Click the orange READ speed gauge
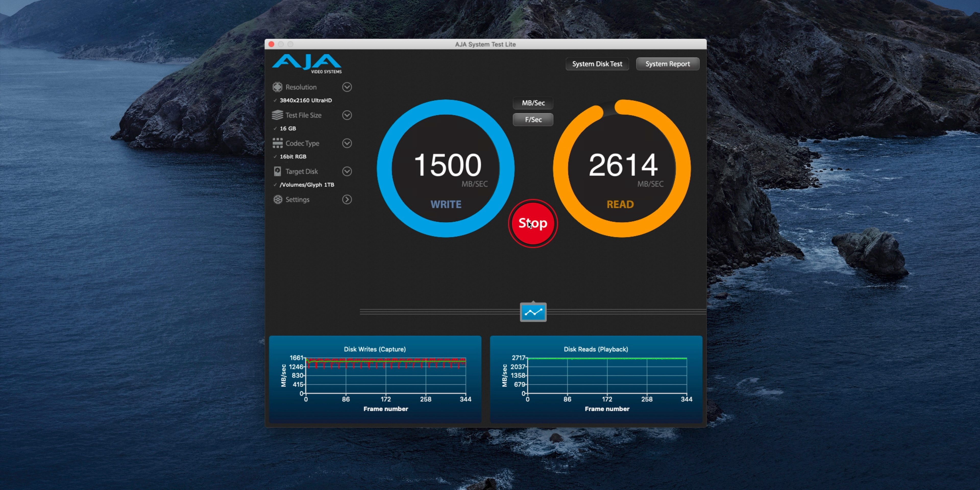980x490 pixels. [x=622, y=168]
